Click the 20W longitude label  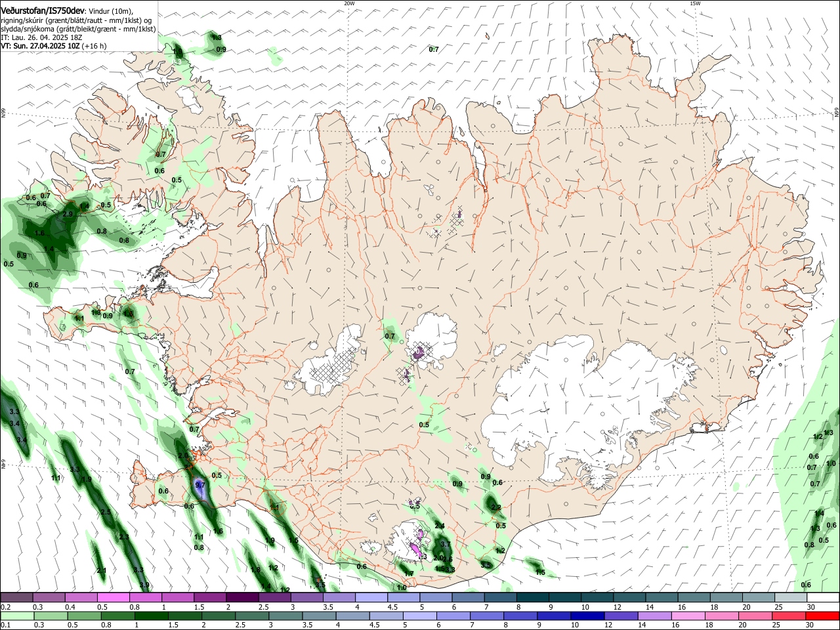[349, 3]
